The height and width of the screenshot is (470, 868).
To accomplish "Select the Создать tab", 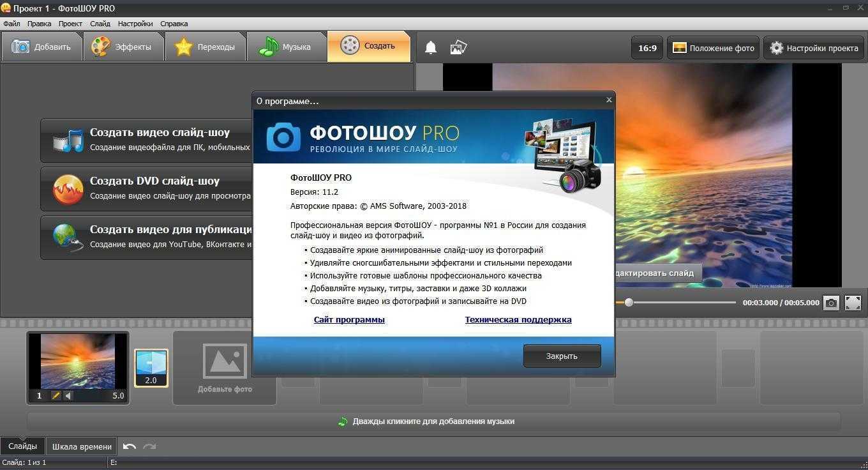I will pyautogui.click(x=369, y=46).
